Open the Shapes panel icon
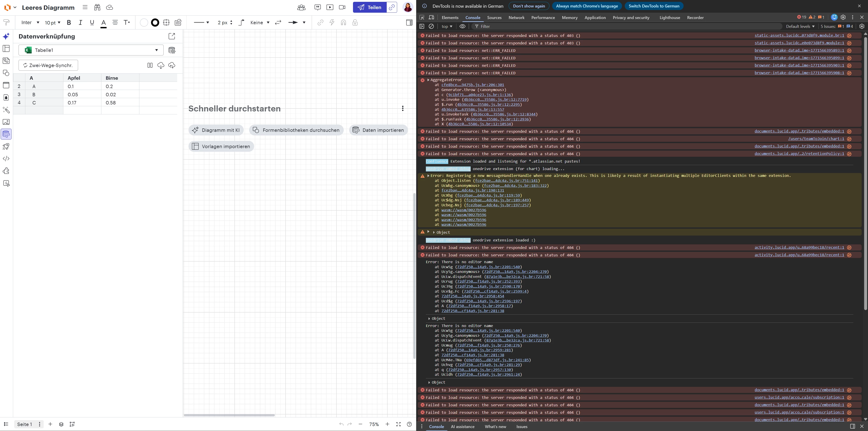 6,73
